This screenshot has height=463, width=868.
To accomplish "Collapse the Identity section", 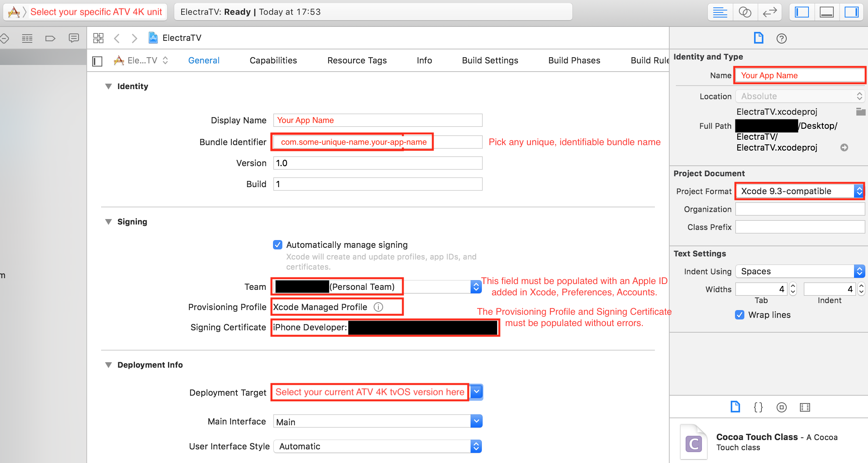I will [108, 86].
